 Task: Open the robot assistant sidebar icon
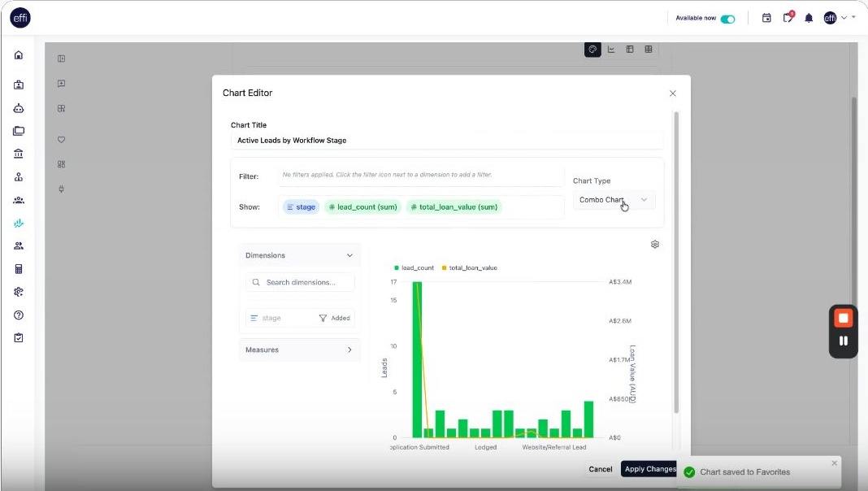point(18,108)
